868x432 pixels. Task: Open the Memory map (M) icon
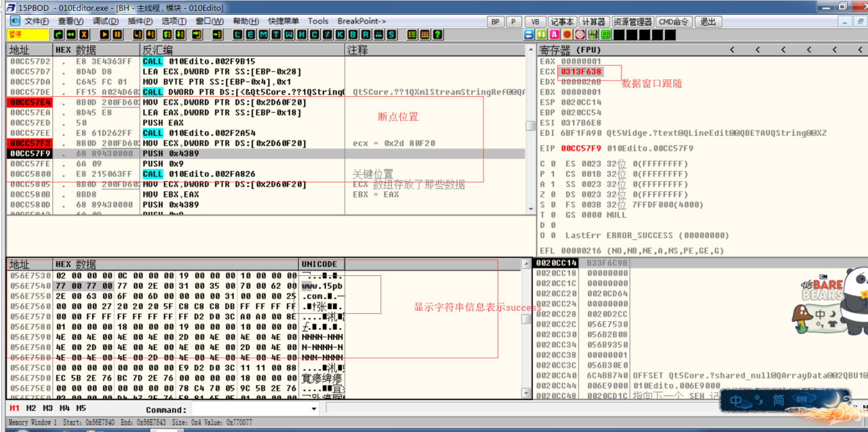263,35
